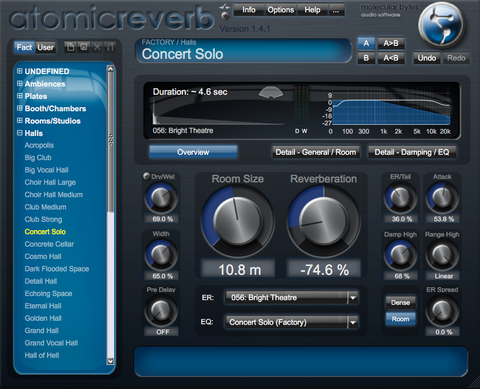This screenshot has height=389, width=480.
Task: Click the ER Spread knob
Action: point(442,311)
